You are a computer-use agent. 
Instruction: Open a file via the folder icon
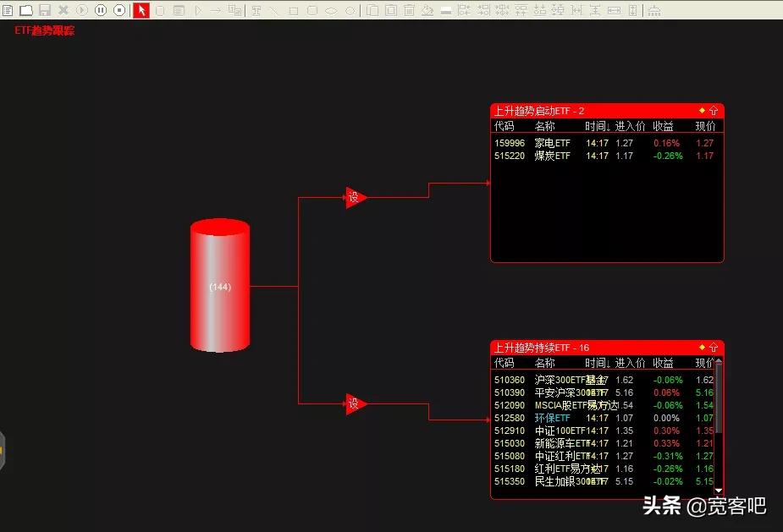tap(25, 10)
